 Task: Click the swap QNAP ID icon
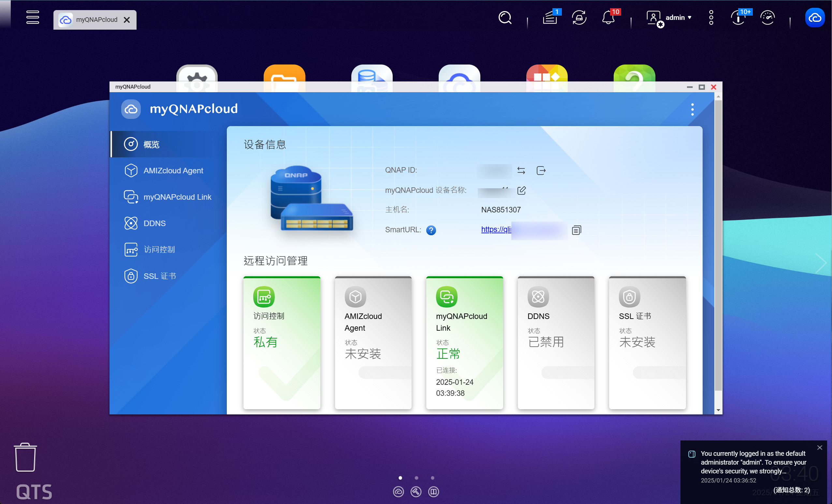click(x=521, y=170)
